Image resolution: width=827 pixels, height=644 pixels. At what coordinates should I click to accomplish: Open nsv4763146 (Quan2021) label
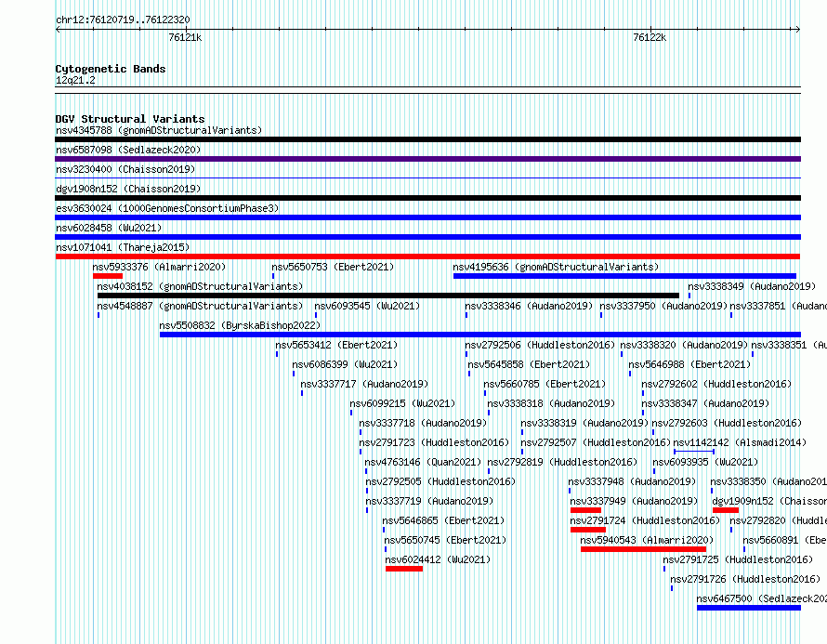[423, 462]
